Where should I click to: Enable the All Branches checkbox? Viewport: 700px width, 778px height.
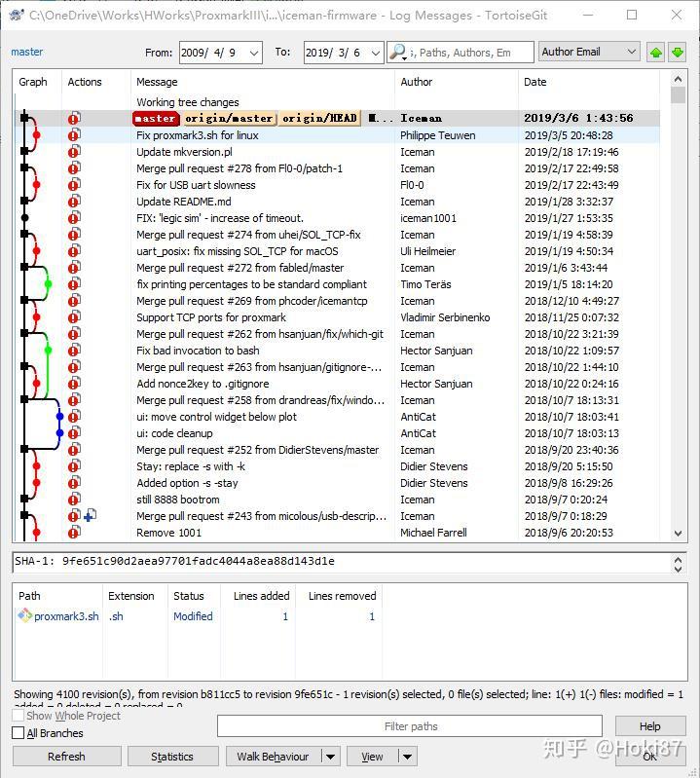(x=18, y=733)
